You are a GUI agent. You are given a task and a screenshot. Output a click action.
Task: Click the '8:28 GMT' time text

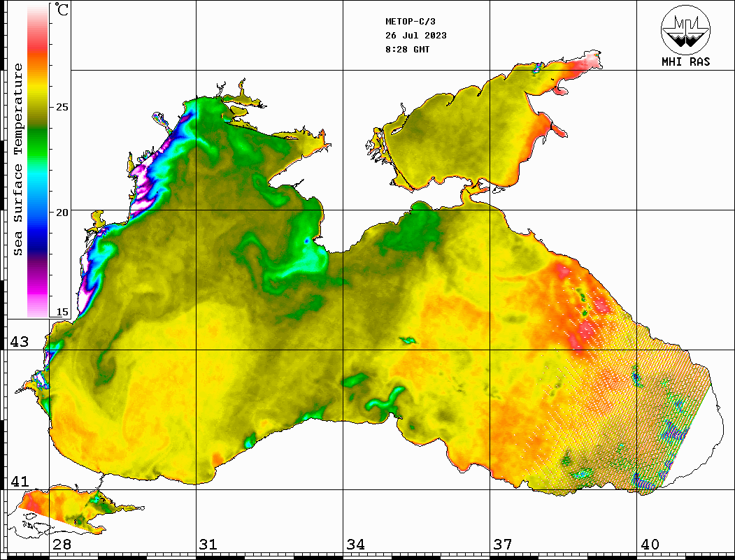pos(407,50)
